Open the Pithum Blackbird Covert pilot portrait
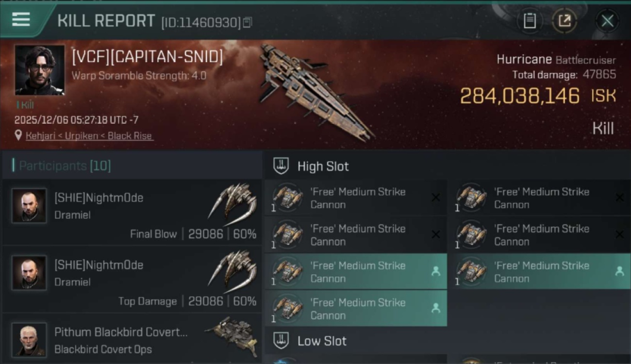This screenshot has width=631, height=364. 29,339
